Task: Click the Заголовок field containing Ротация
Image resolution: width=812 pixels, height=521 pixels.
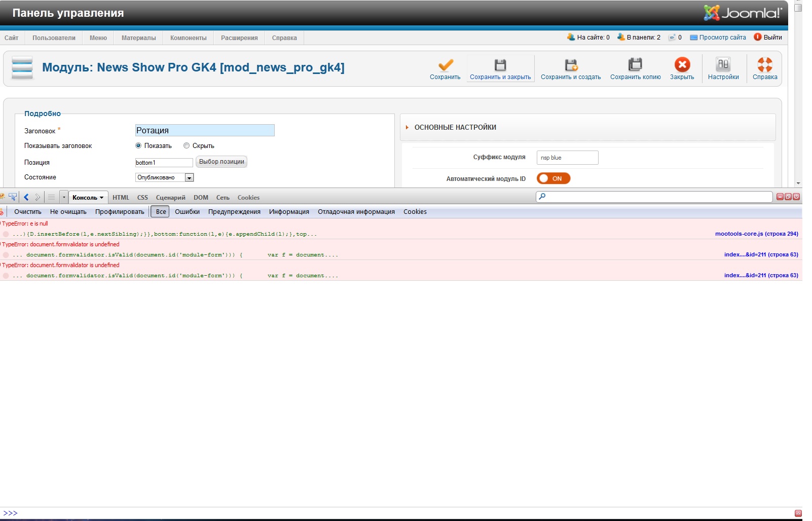Action: point(205,130)
